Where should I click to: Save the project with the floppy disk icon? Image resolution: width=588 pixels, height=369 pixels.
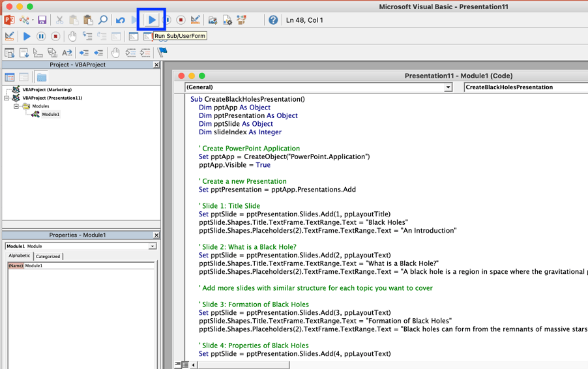[x=42, y=20]
